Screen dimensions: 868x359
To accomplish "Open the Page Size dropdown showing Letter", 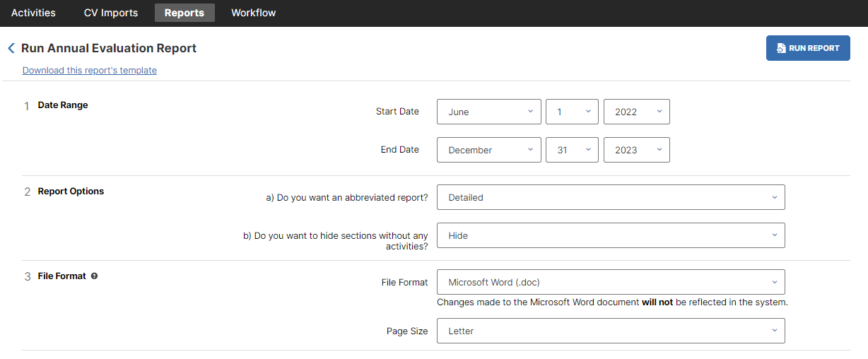I will coord(611,331).
